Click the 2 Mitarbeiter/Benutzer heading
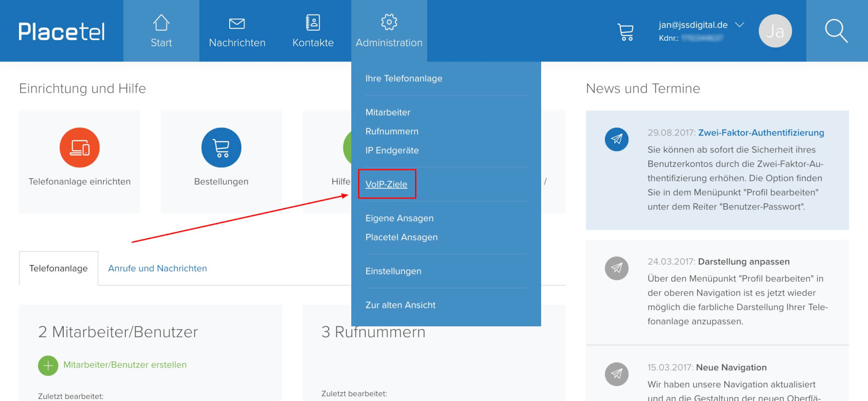This screenshot has height=401, width=868. pos(118,332)
